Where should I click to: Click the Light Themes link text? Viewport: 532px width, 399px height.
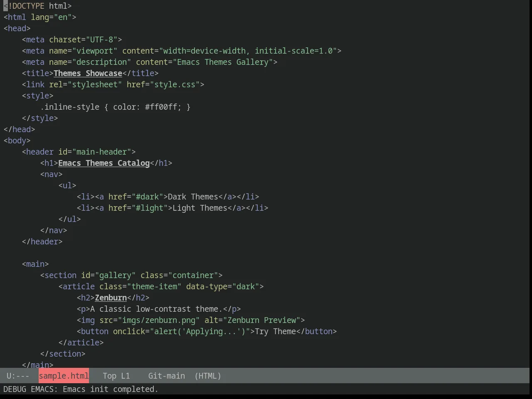click(x=200, y=208)
